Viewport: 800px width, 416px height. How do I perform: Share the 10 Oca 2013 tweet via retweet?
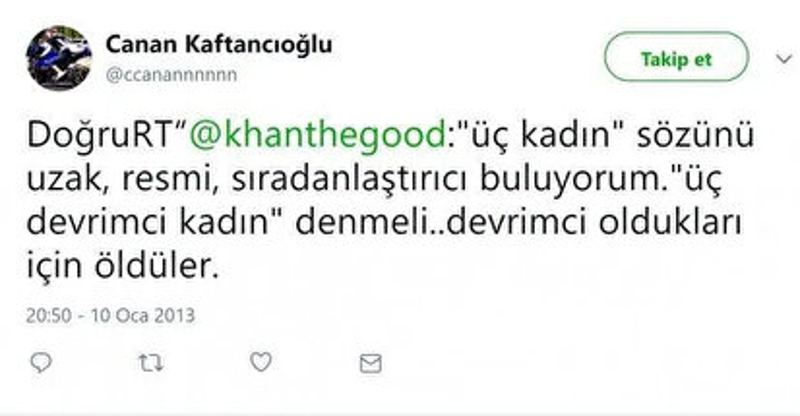pyautogui.click(x=151, y=363)
